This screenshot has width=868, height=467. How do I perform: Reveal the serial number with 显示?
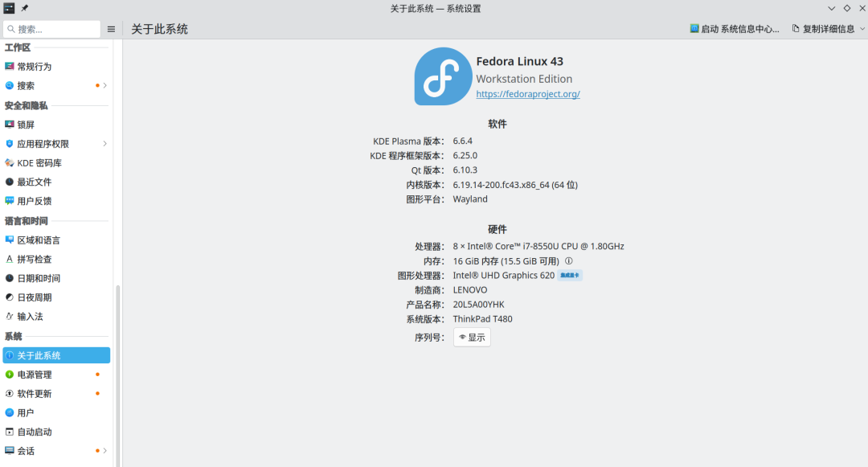point(473,338)
